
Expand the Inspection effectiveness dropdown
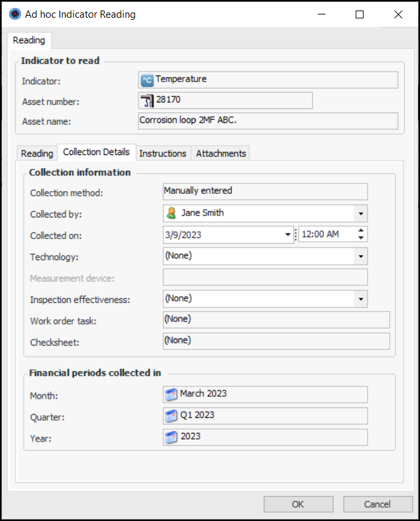(360, 299)
